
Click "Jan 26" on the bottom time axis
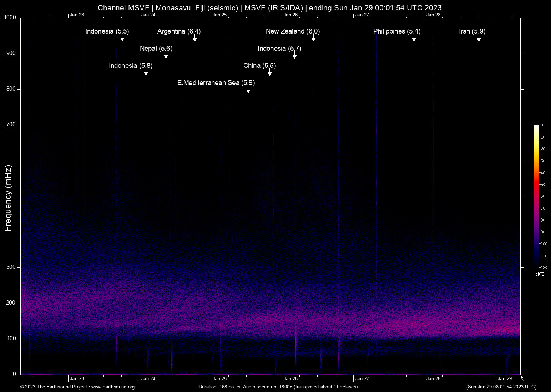[x=291, y=379]
